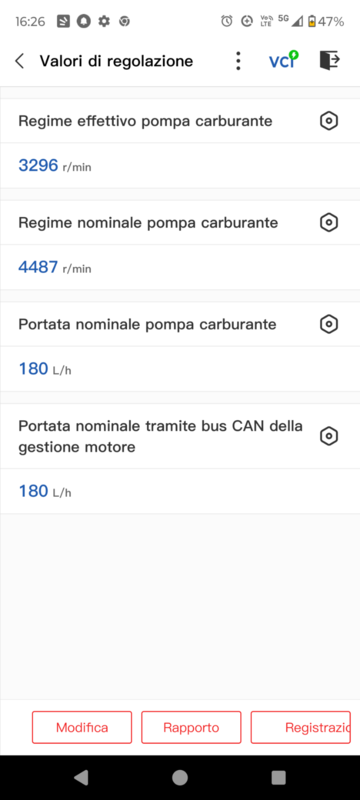This screenshot has width=360, height=800.
Task: Select the 3296 r/min value
Action: point(55,165)
